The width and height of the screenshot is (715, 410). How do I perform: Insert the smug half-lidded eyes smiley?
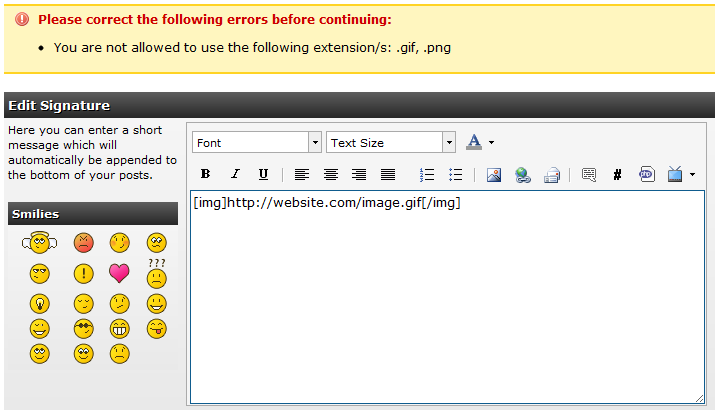click(x=40, y=274)
